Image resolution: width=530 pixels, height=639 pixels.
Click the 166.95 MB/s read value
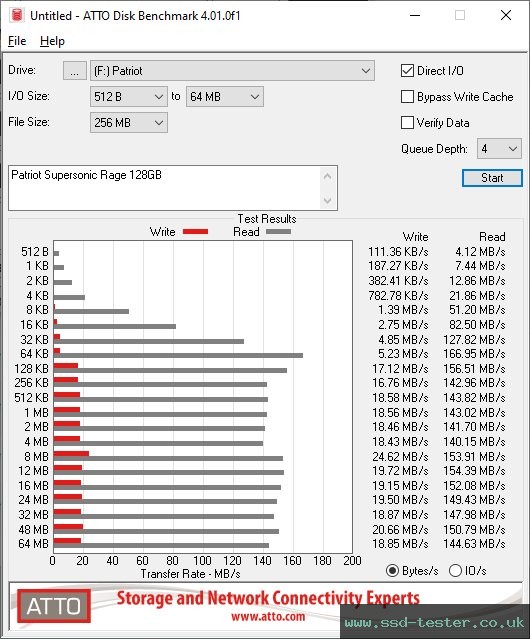point(474,354)
